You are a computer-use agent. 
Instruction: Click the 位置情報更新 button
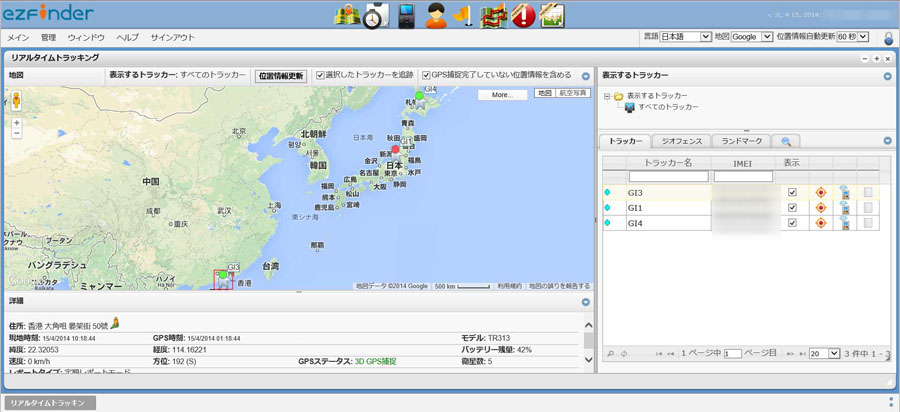click(281, 76)
